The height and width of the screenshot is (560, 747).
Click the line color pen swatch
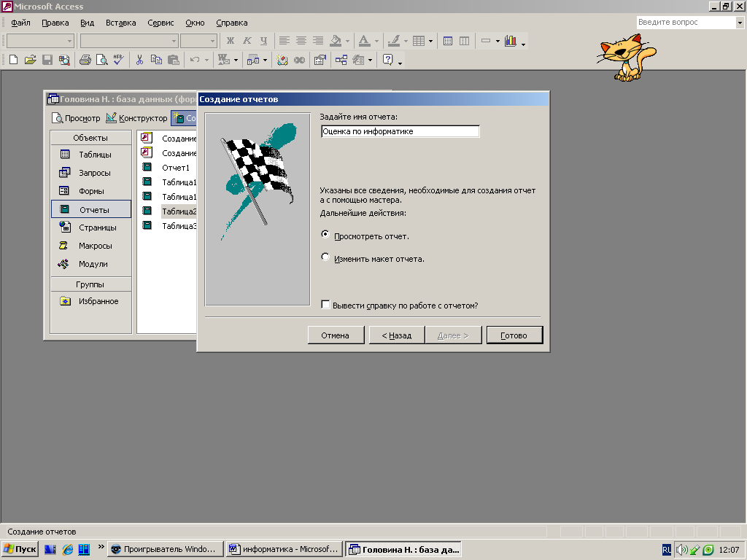(393, 41)
